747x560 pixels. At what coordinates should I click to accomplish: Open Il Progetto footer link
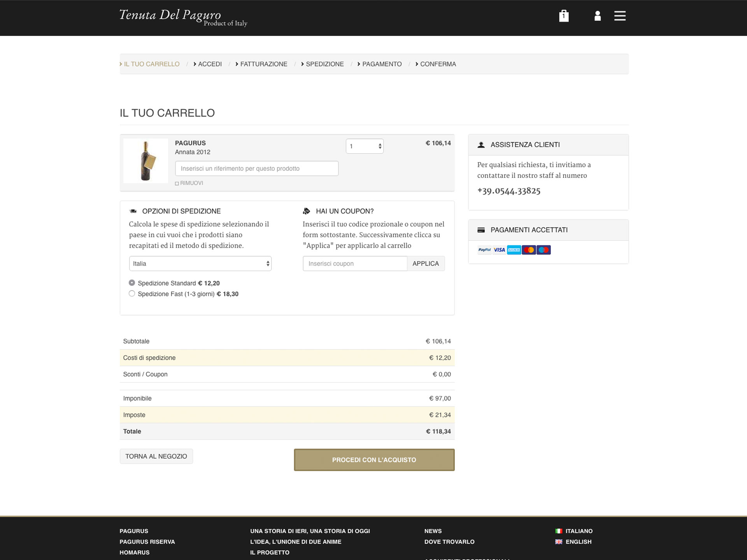coord(270,552)
